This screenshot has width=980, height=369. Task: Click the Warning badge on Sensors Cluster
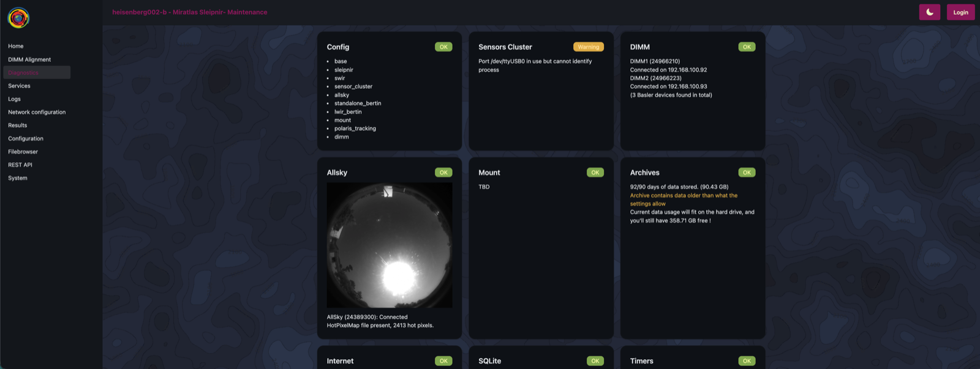coord(589,47)
